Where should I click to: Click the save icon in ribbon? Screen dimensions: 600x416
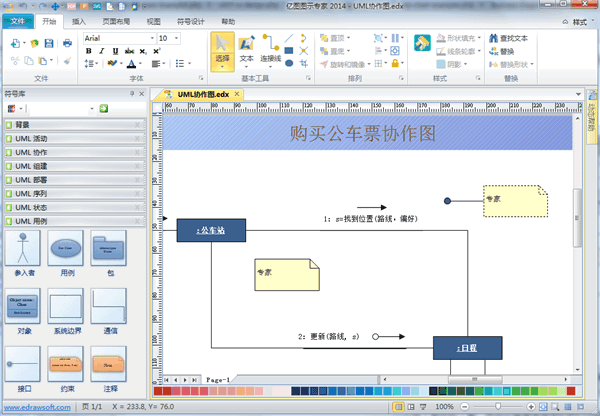click(x=49, y=43)
